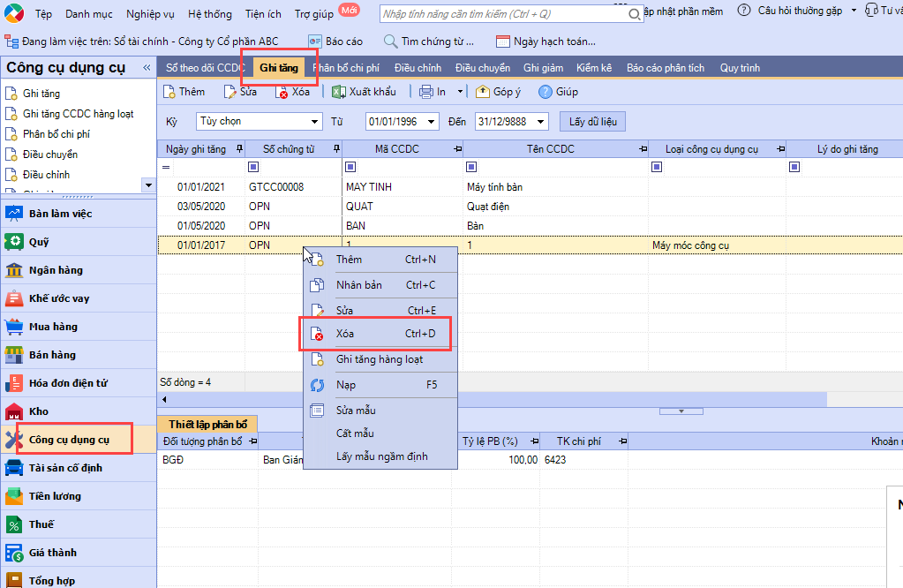Open filter operator for Số chứng từ column

[252, 167]
